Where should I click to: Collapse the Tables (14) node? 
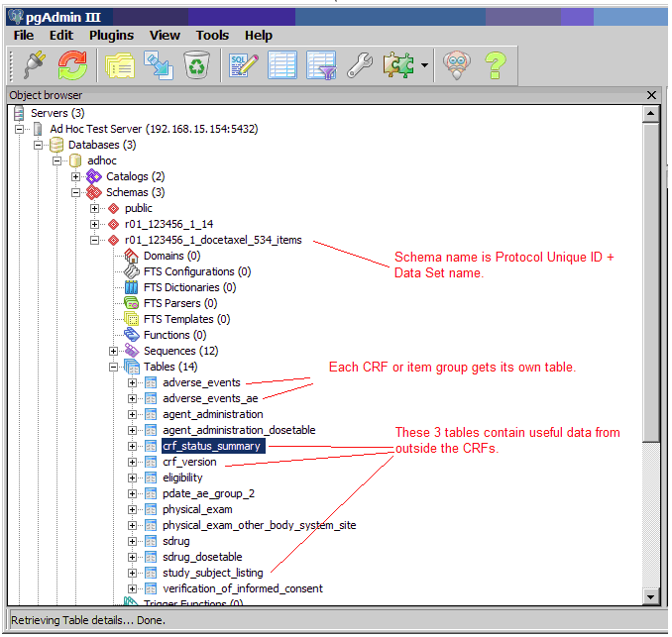pos(115,367)
